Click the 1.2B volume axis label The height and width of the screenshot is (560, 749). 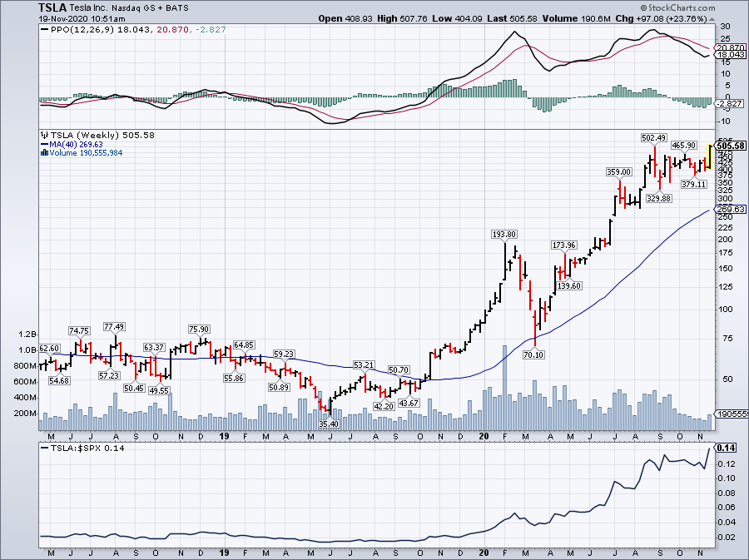[x=28, y=335]
